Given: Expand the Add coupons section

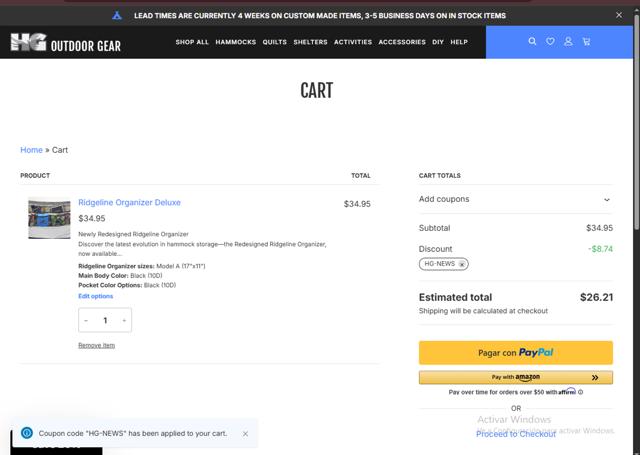Looking at the screenshot, I should (516, 200).
